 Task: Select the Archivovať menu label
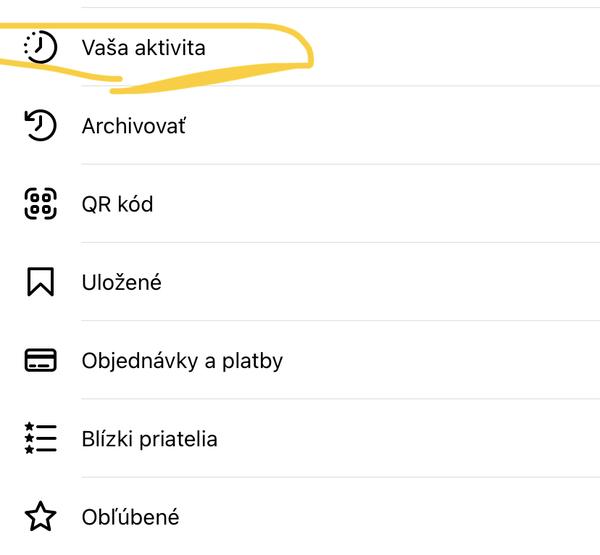pos(134,126)
